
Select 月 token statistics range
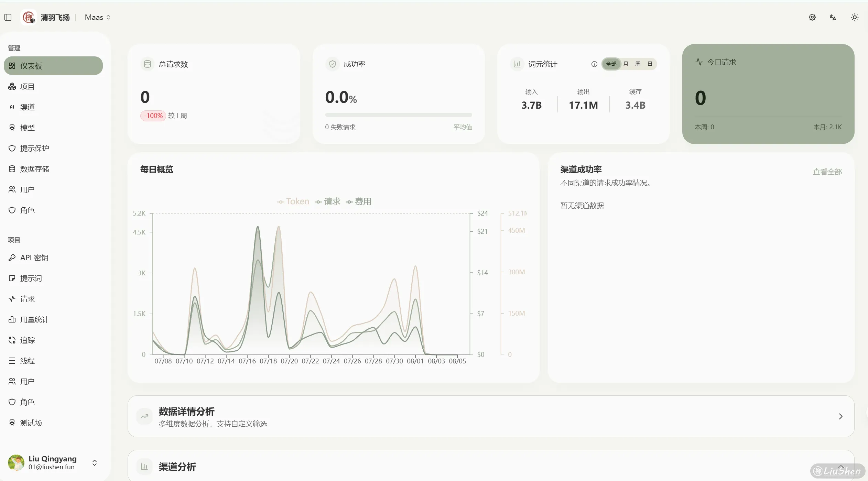(x=626, y=64)
